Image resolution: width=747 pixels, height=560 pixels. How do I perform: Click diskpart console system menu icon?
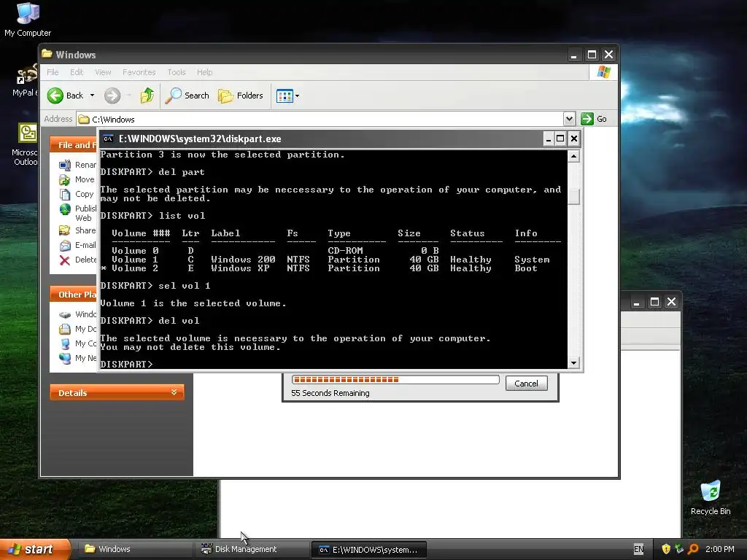[109, 139]
